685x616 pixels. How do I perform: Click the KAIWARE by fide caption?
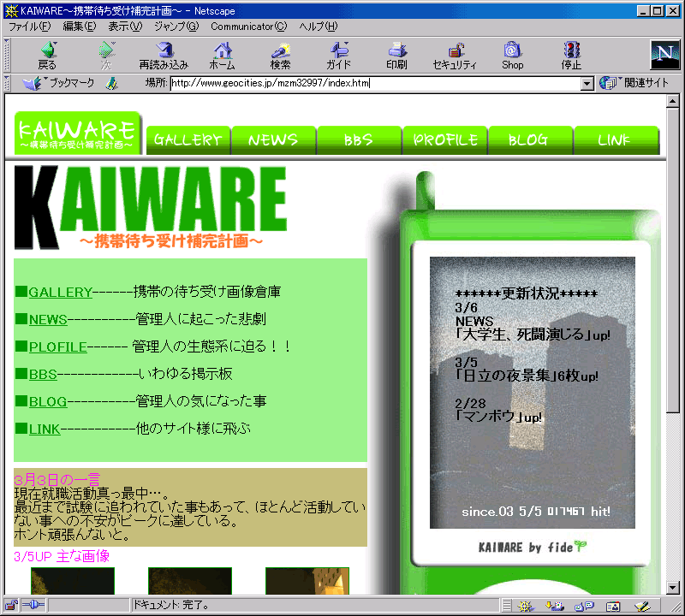pyautogui.click(x=532, y=547)
